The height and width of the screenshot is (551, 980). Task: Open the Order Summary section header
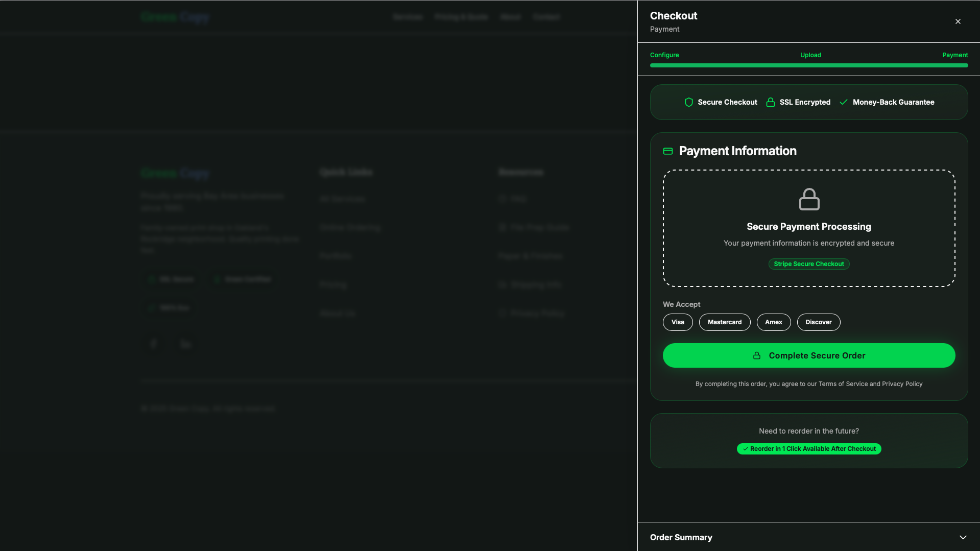pyautogui.click(x=681, y=537)
